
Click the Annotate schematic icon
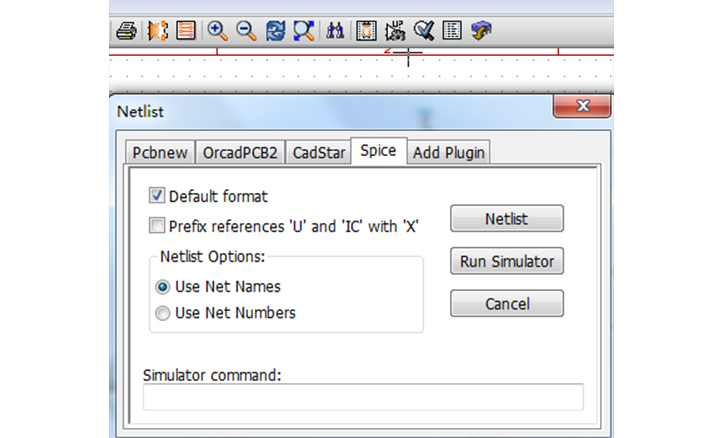click(x=395, y=31)
